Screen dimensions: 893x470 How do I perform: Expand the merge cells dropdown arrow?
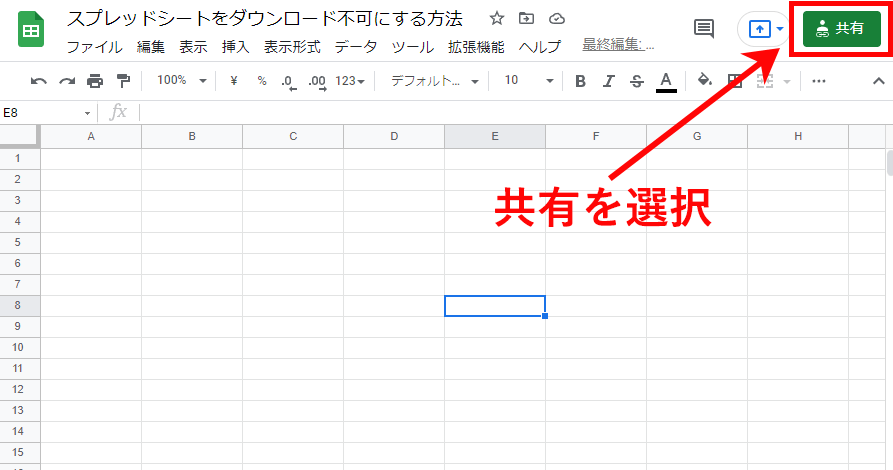pyautogui.click(x=787, y=82)
